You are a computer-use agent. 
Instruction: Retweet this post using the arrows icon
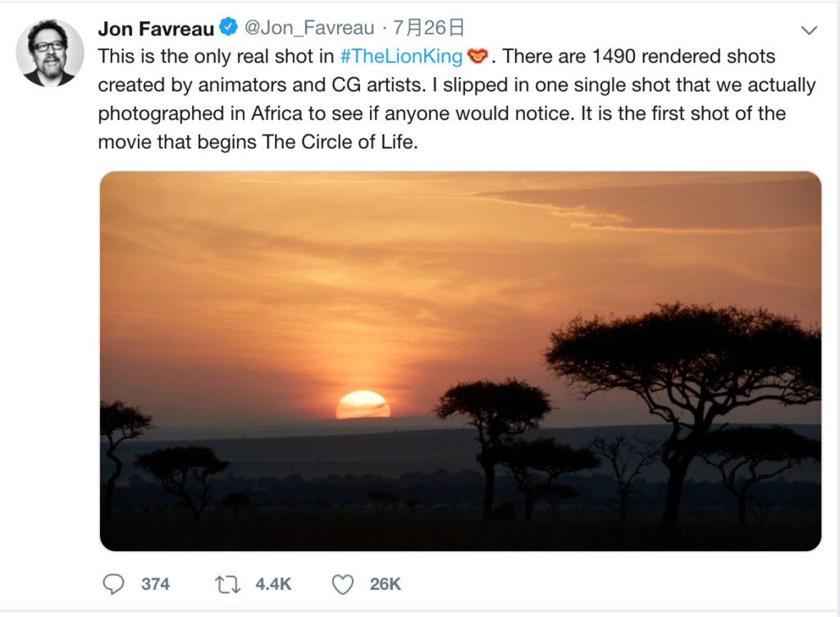[x=227, y=584]
